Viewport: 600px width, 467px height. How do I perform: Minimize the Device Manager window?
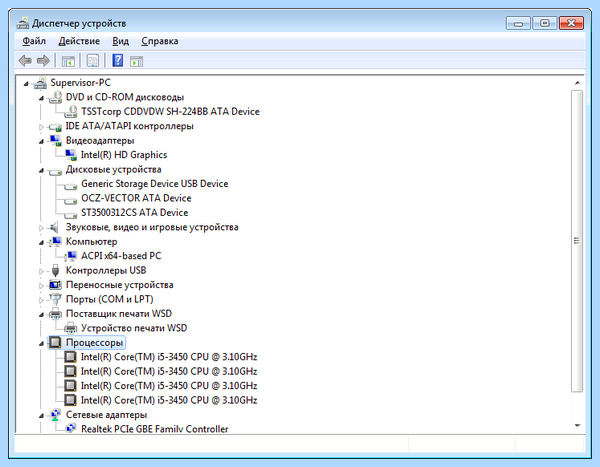pos(518,23)
